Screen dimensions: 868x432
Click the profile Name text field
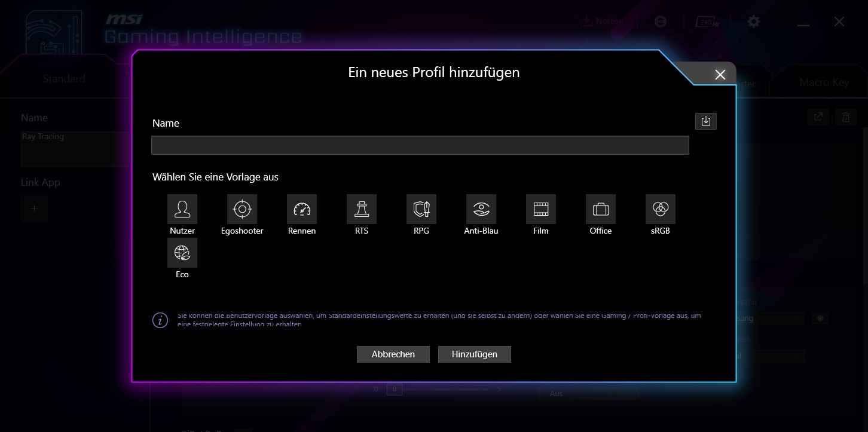pyautogui.click(x=420, y=145)
